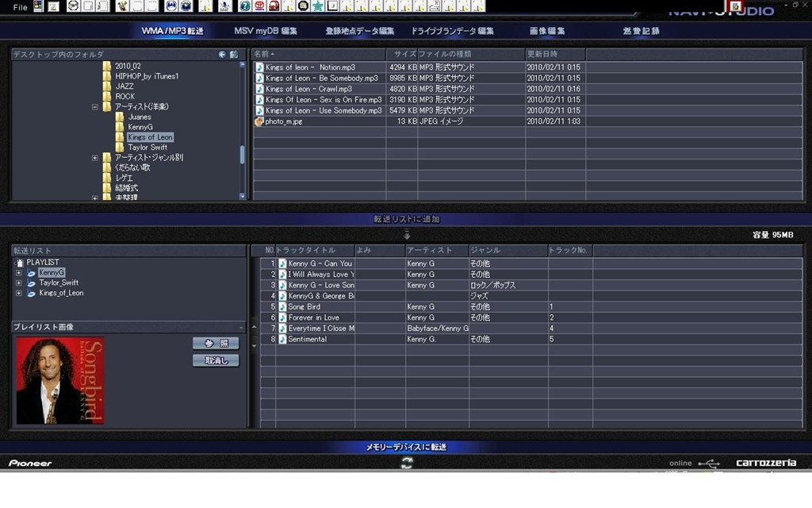The width and height of the screenshot is (812, 508).
Task: Click the back navigation arrow in the folder panel
Action: click(x=224, y=54)
